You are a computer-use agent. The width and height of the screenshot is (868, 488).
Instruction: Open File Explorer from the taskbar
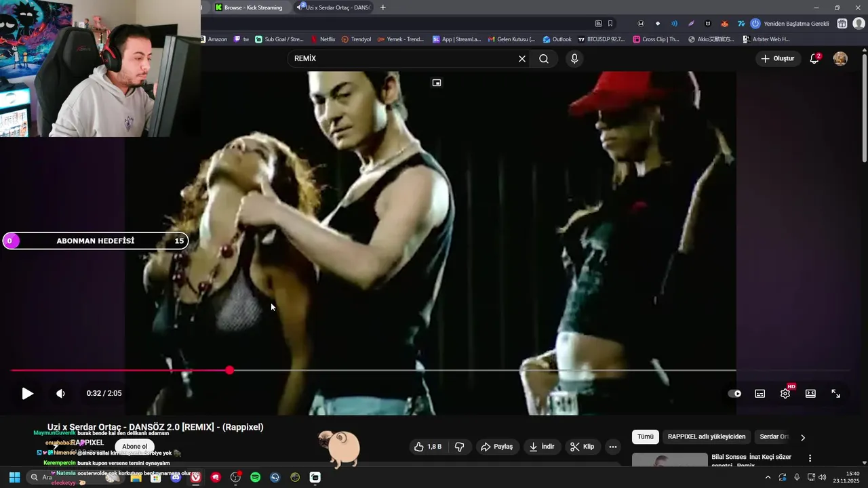coord(136,478)
